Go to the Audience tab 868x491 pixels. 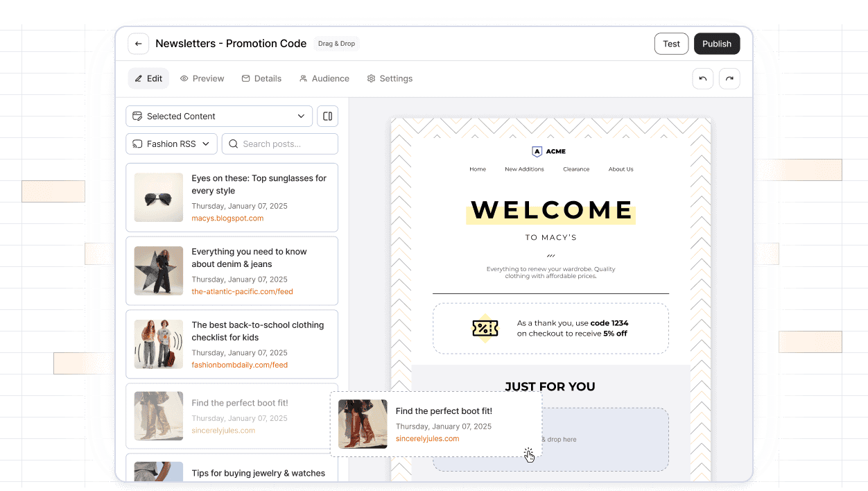324,78
